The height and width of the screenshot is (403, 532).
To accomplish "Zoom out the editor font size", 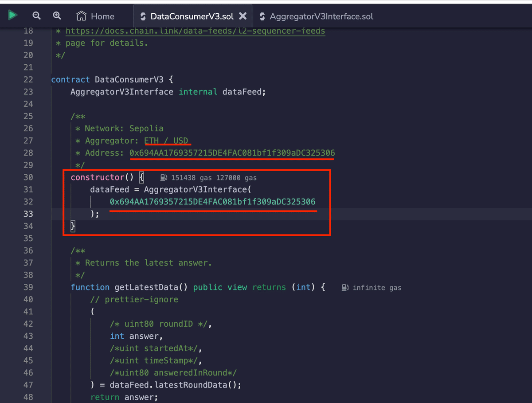I will pos(37,16).
